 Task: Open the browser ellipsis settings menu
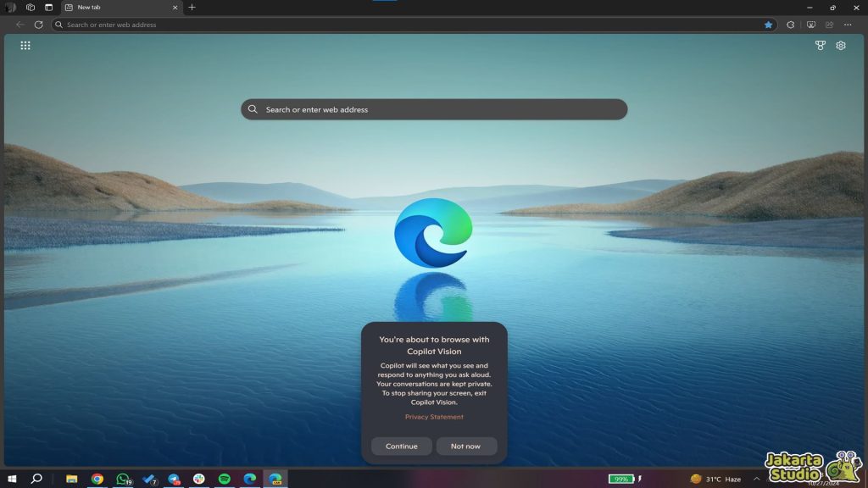(x=847, y=25)
